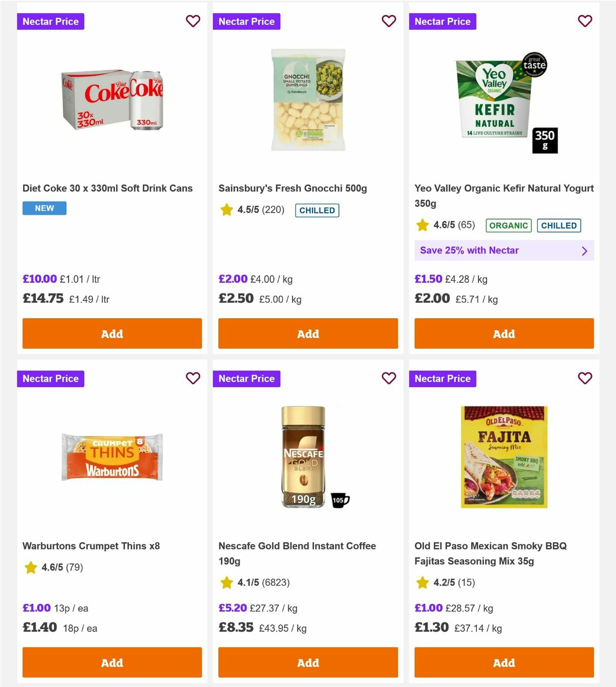Viewport: 616px width, 687px height.
Task: Expand the Save 25% with Nectar offer
Action: tap(504, 250)
